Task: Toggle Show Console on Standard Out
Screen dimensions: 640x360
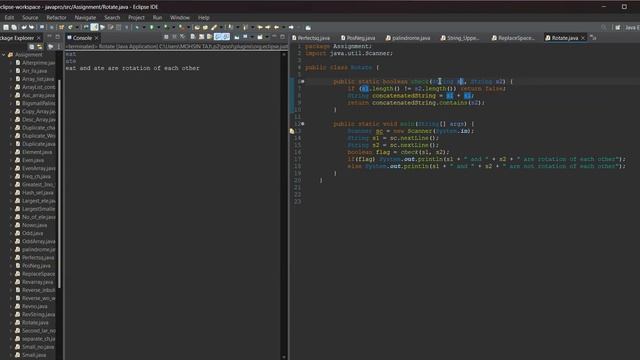Action: (x=218, y=37)
